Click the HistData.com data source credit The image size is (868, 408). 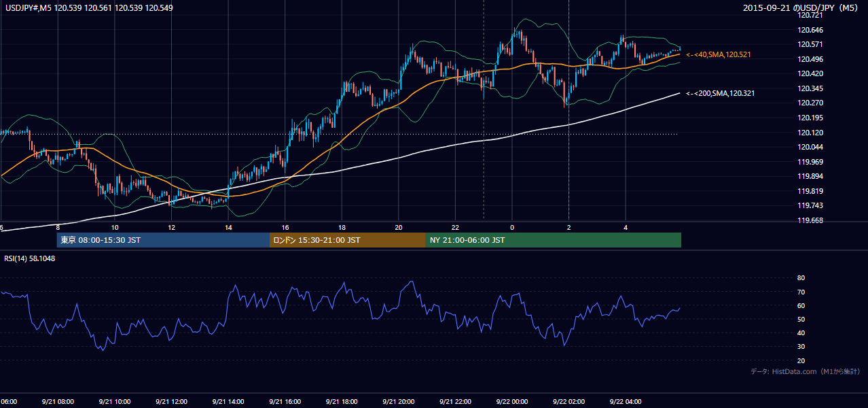(806, 371)
